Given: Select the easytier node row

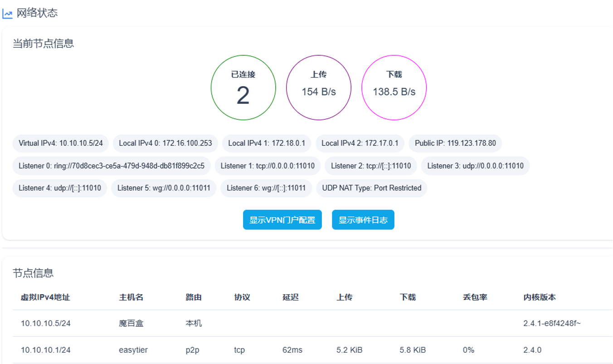Looking at the screenshot, I should point(133,350).
